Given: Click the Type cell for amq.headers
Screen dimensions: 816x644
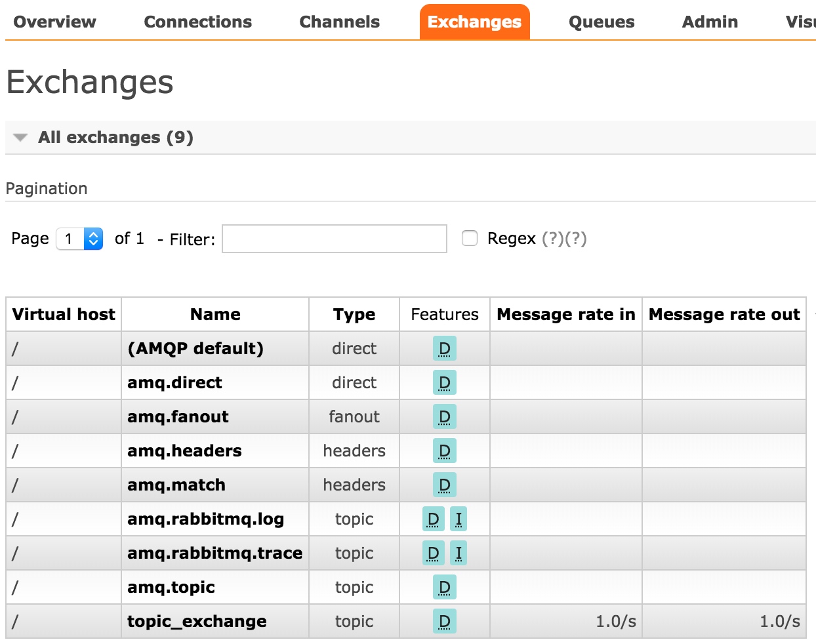Looking at the screenshot, I should [354, 451].
